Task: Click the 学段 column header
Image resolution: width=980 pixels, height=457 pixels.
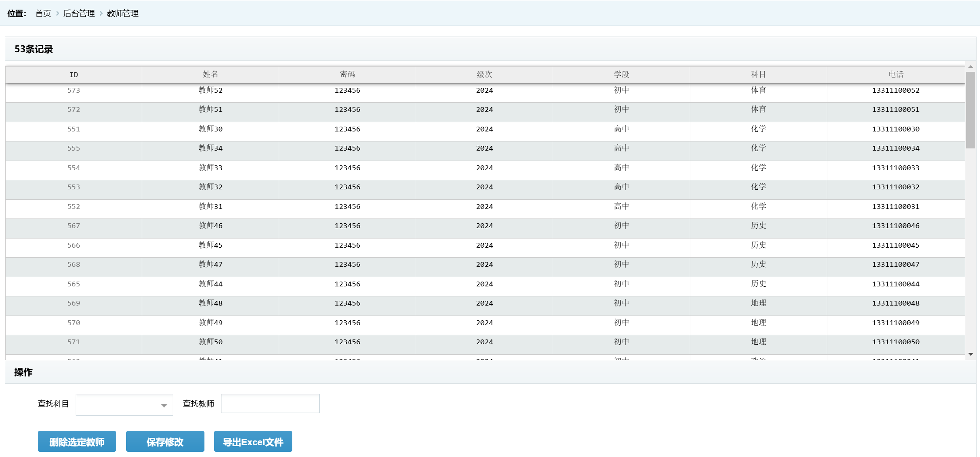Action: click(621, 75)
